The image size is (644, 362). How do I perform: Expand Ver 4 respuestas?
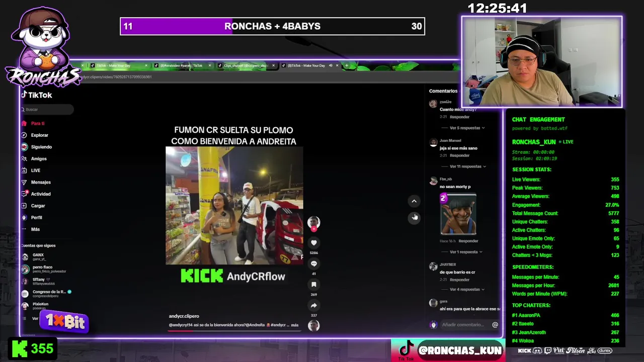tap(466, 290)
